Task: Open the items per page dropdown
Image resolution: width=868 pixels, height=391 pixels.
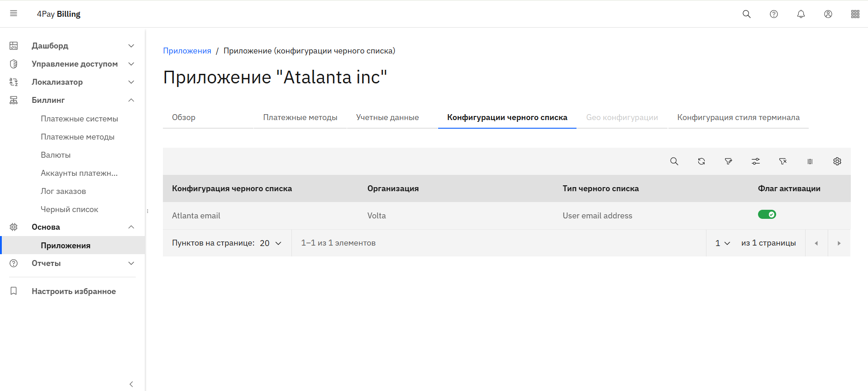Action: [271, 243]
